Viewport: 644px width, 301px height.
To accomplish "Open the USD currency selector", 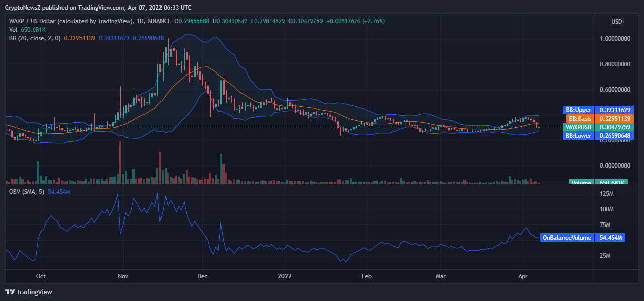I will point(616,21).
